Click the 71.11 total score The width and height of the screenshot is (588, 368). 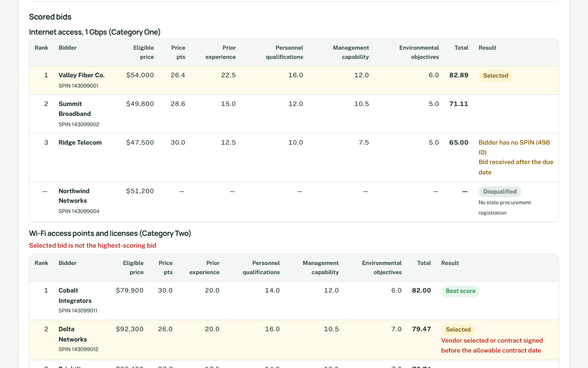coord(459,104)
